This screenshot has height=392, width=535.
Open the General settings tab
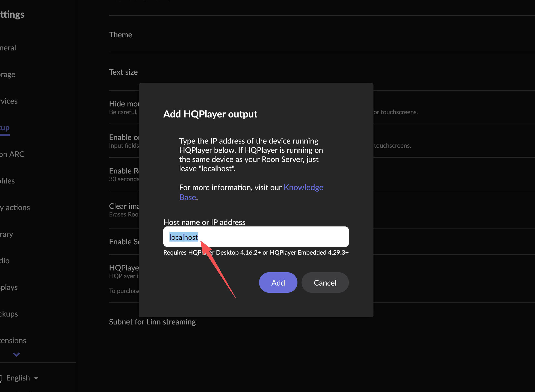point(8,48)
